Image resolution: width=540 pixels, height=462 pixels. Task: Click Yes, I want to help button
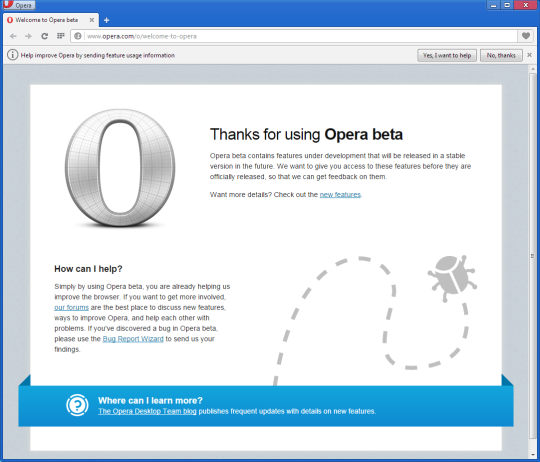(447, 55)
